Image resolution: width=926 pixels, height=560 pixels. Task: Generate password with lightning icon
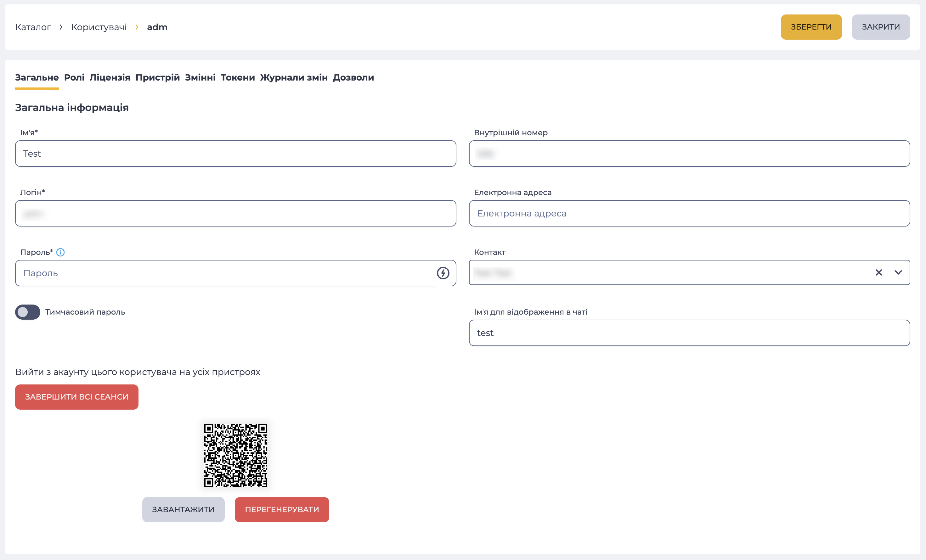443,273
